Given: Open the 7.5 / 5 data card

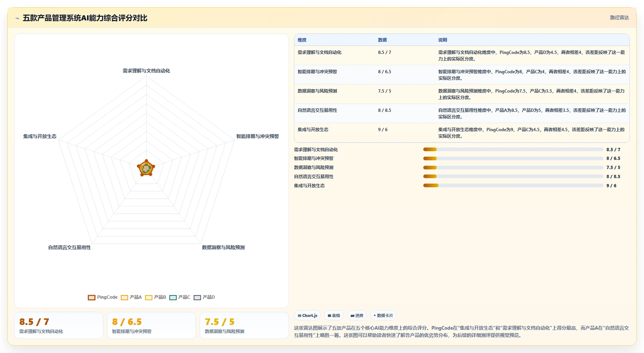Looking at the screenshot, I should (244, 325).
